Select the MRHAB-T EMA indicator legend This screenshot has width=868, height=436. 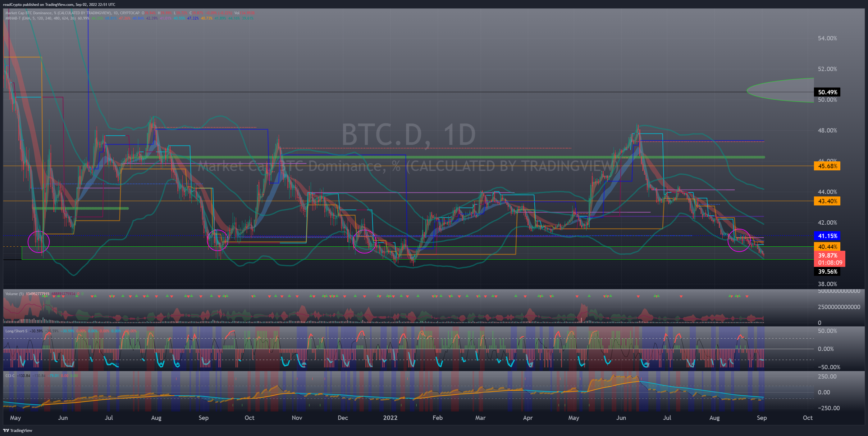click(40, 18)
